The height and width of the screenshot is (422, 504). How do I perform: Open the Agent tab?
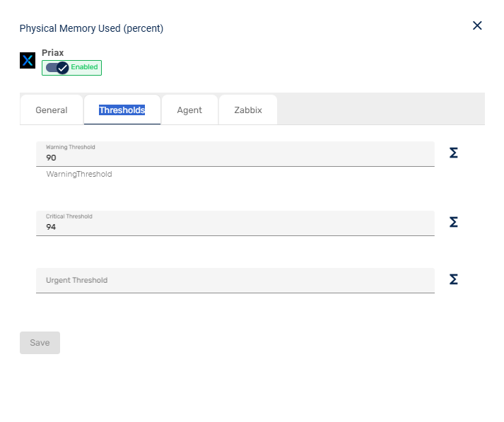(x=189, y=110)
